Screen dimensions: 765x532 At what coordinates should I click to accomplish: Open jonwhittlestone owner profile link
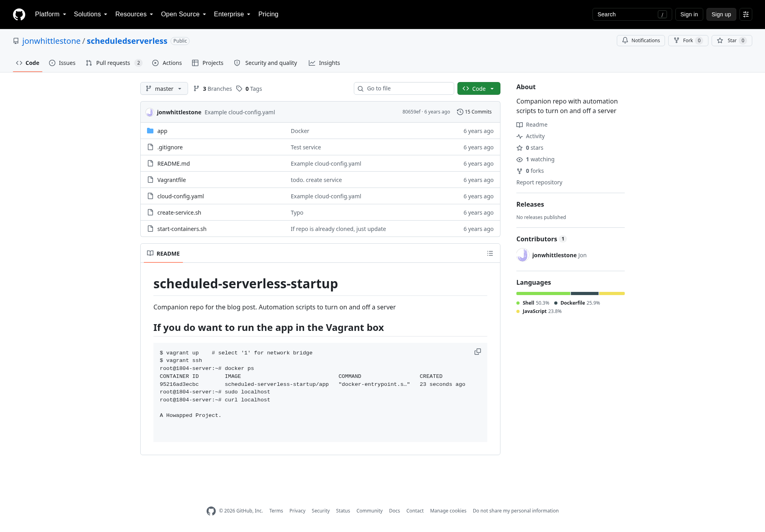[51, 41]
